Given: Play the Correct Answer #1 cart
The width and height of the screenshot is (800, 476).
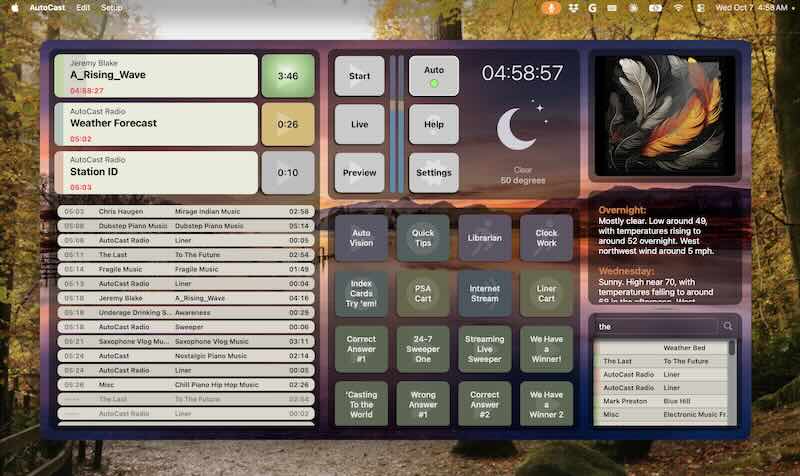Looking at the screenshot, I should click(361, 349).
